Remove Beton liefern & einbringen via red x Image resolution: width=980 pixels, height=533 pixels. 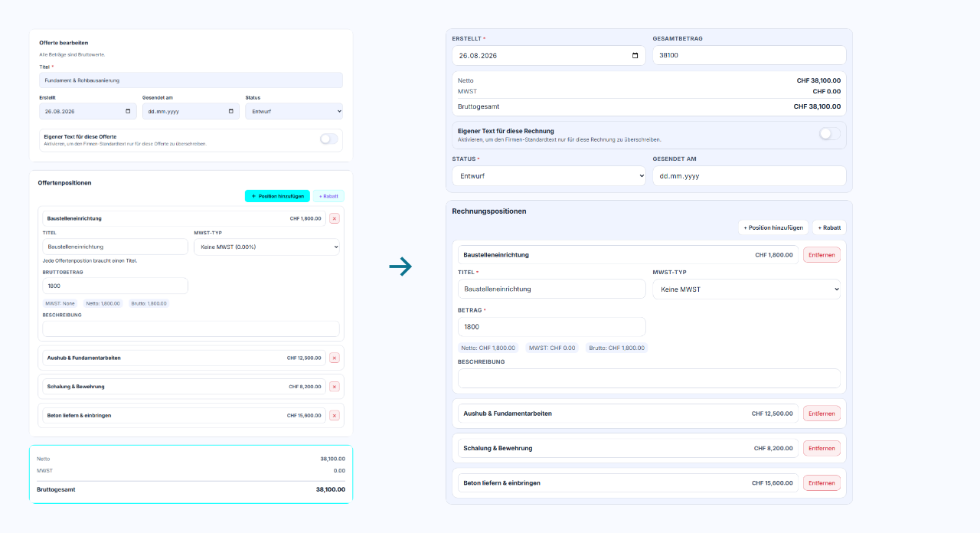click(x=334, y=415)
